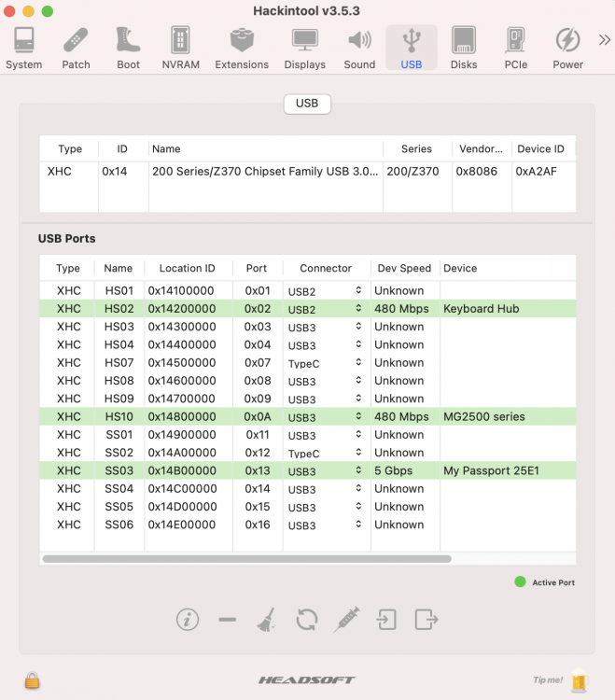
Task: Click the SS01 port name
Action: point(119,435)
